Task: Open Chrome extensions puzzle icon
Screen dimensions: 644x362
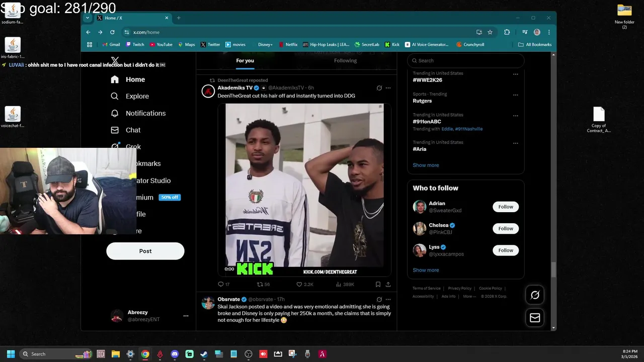Action: point(507,32)
